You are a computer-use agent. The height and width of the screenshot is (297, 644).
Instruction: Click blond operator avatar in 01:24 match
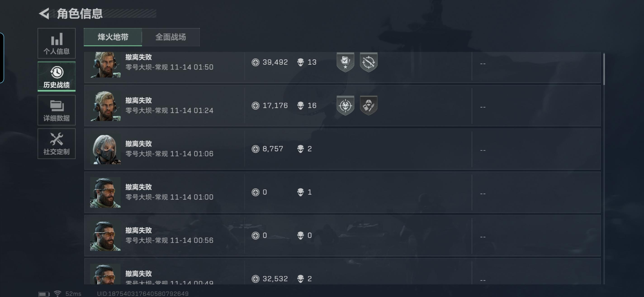coord(105,105)
